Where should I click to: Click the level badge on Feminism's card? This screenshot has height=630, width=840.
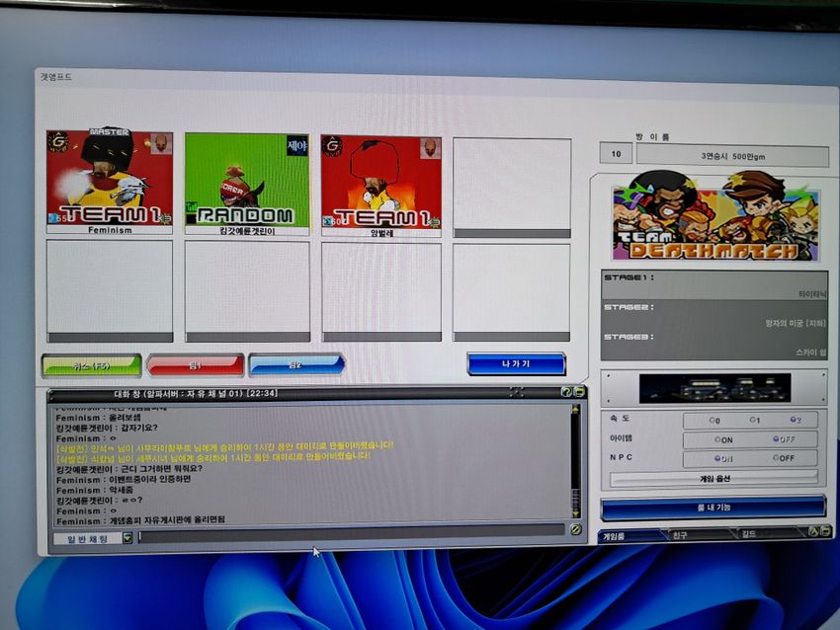57,218
